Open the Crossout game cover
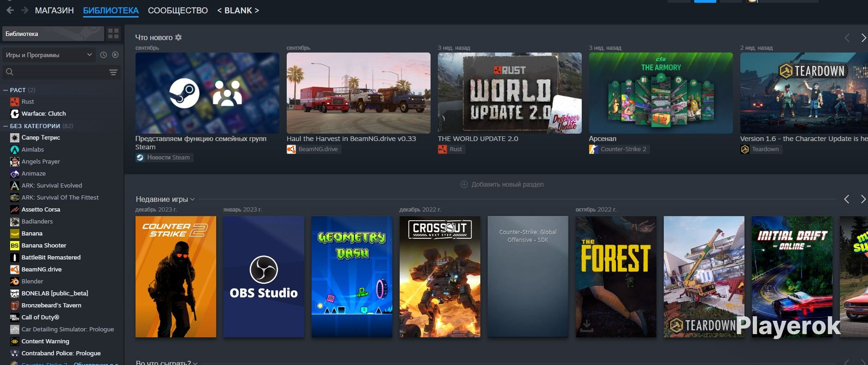Image resolution: width=868 pixels, height=365 pixels. click(440, 277)
